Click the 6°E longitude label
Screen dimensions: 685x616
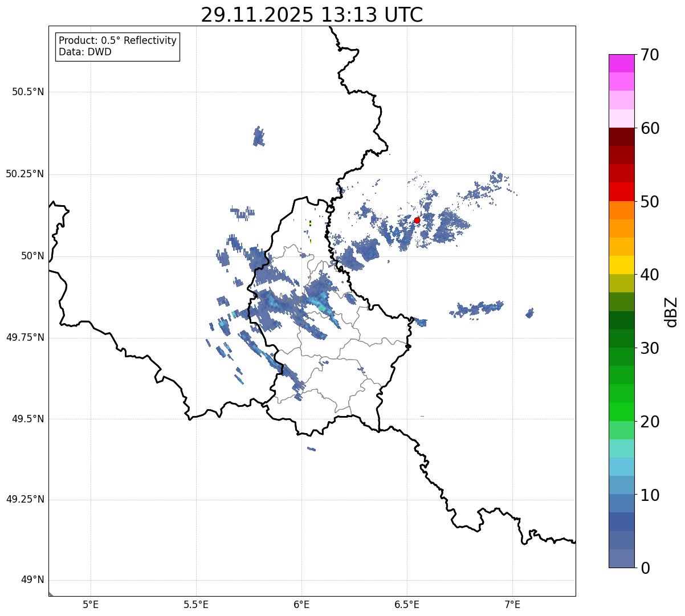point(302,604)
